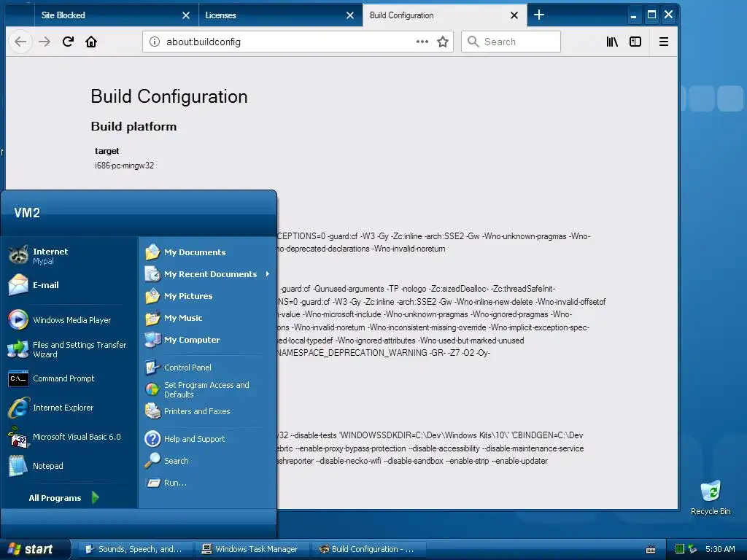Toggle the browser sidebar icon
Screen dimensions: 747x560
point(635,42)
